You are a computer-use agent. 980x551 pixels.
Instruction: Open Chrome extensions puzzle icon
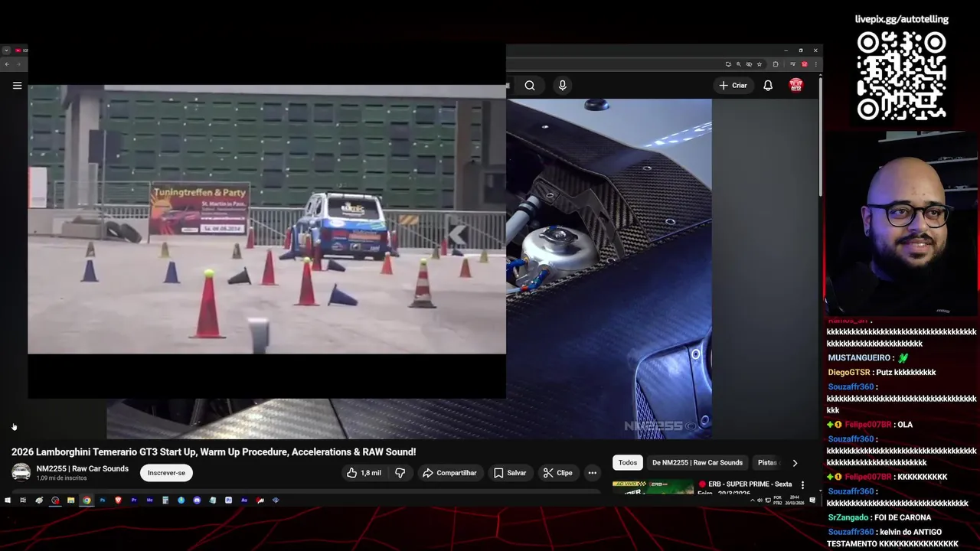[x=776, y=64]
